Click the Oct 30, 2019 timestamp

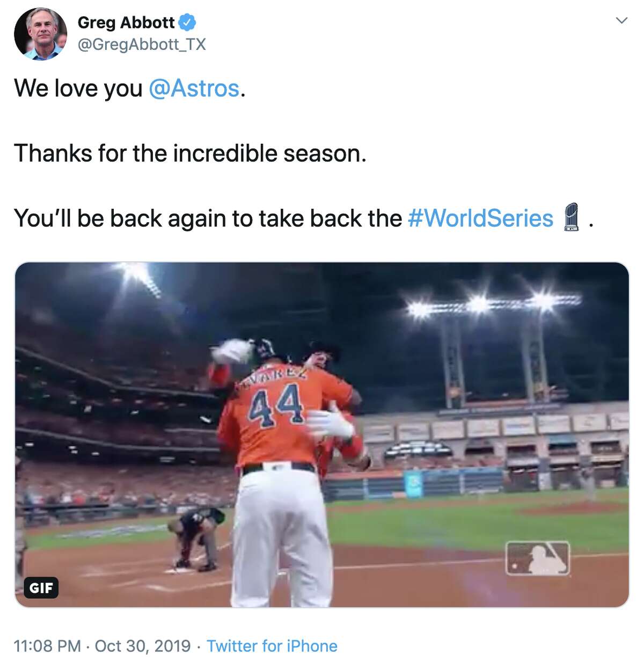point(142,646)
